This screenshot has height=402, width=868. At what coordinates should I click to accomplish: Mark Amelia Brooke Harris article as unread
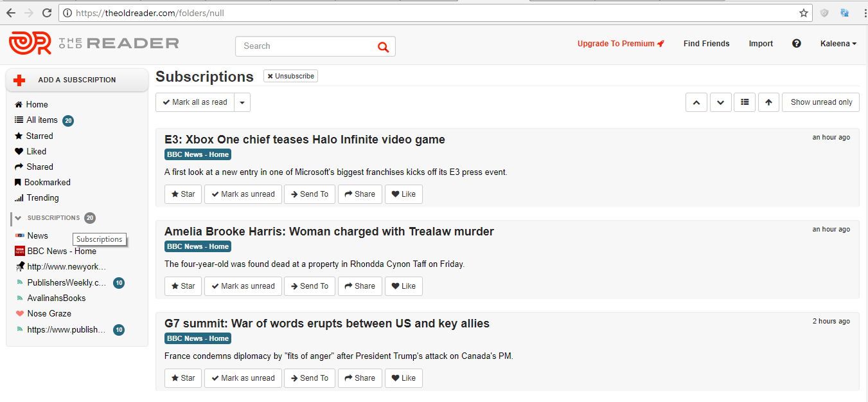(x=243, y=286)
